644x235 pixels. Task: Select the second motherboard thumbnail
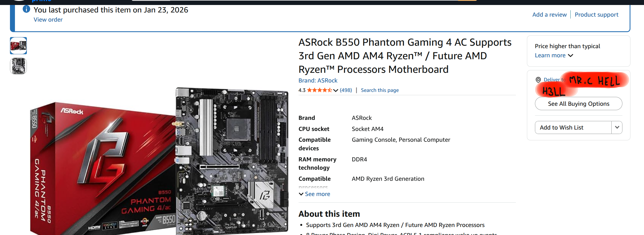19,66
